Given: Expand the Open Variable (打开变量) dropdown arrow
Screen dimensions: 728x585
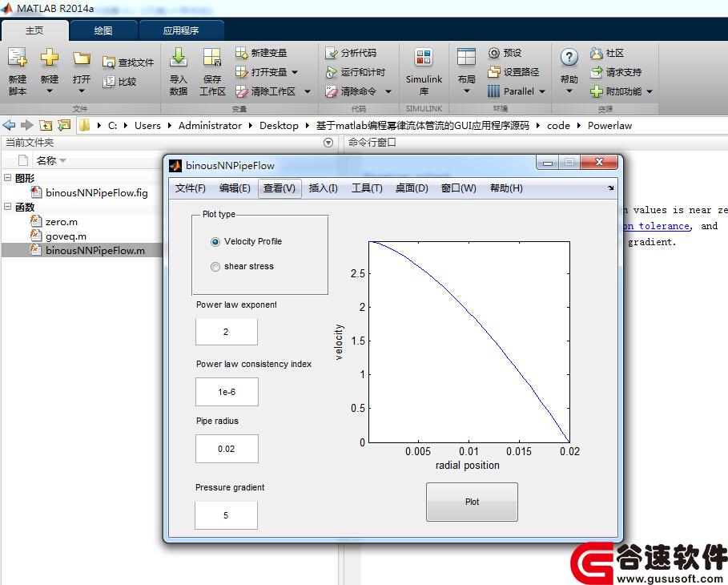Looking at the screenshot, I should tap(295, 72).
